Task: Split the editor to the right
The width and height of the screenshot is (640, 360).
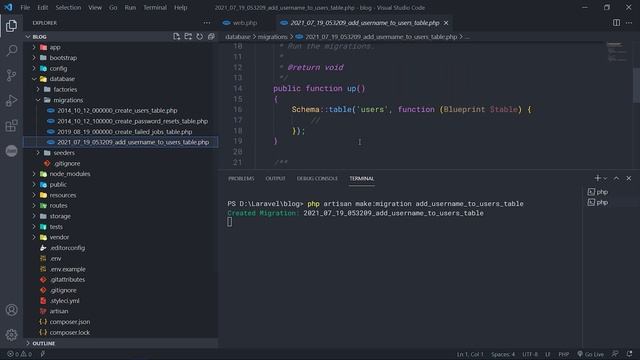Action: [616, 23]
